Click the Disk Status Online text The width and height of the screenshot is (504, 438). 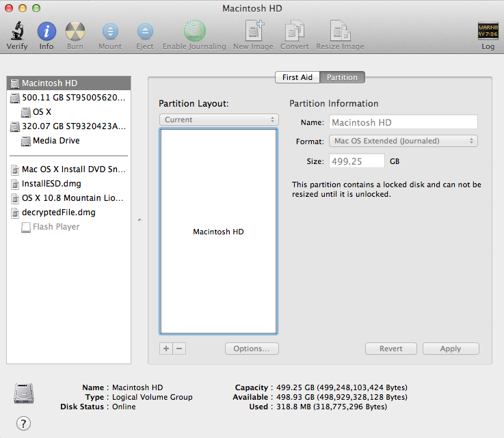coord(124,407)
